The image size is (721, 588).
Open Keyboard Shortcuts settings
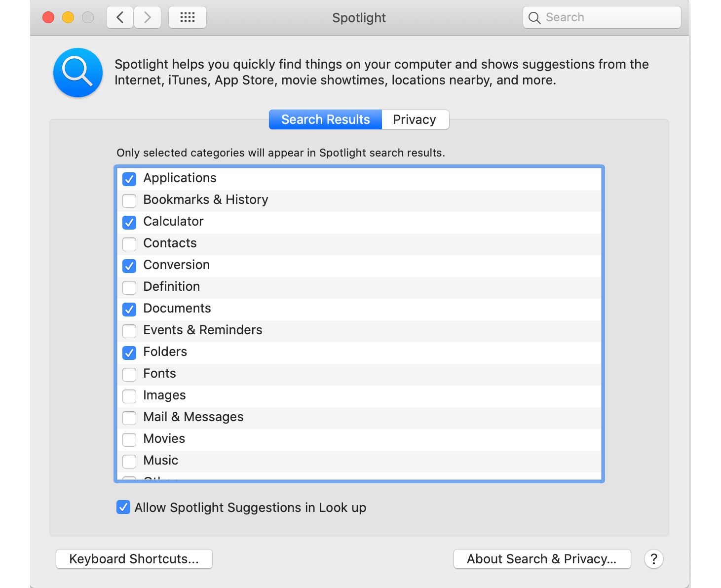134,559
